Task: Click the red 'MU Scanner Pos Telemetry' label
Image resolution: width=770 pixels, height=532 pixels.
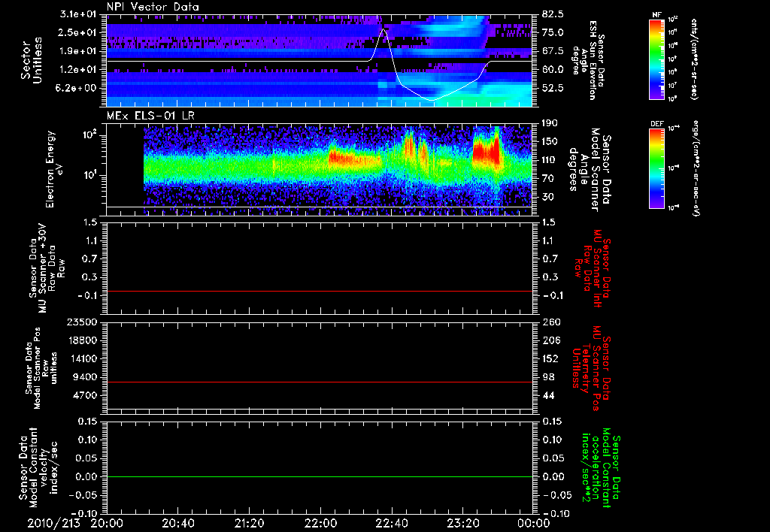Action: (591, 368)
